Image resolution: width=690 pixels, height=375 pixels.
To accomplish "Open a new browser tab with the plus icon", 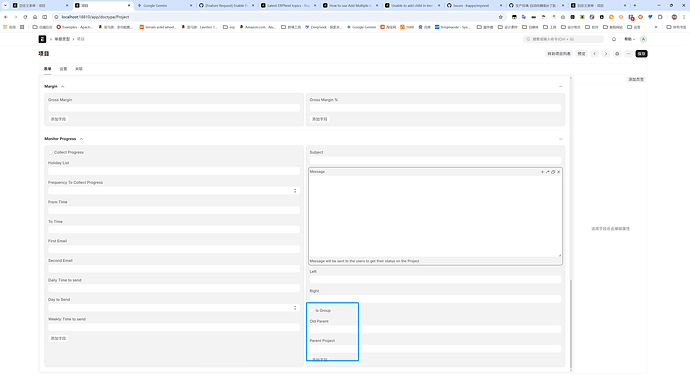I will click(635, 5).
